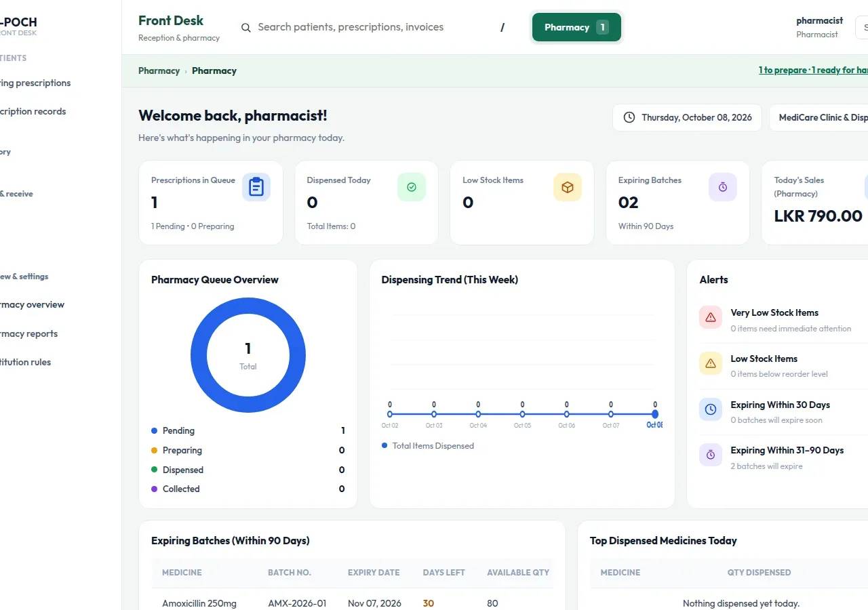Click the blue clock icon for Expiring Within 30 Days
Screen dimensions: 868x610
tap(711, 409)
